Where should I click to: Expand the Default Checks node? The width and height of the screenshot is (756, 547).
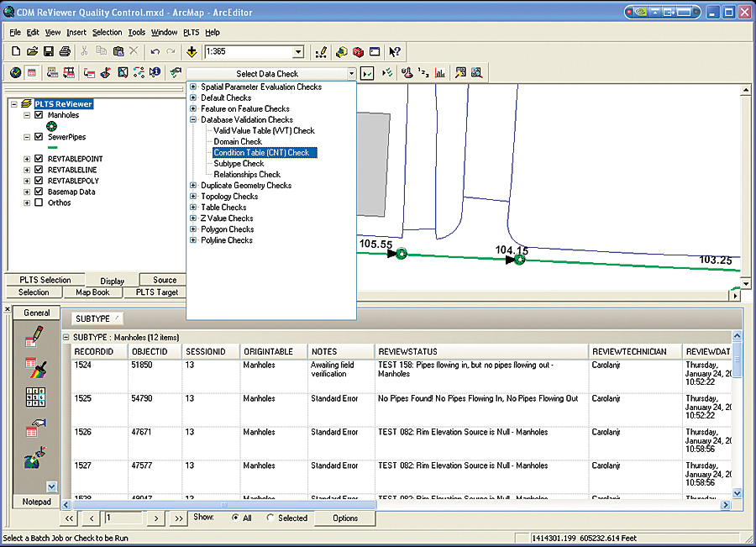pyautogui.click(x=193, y=97)
